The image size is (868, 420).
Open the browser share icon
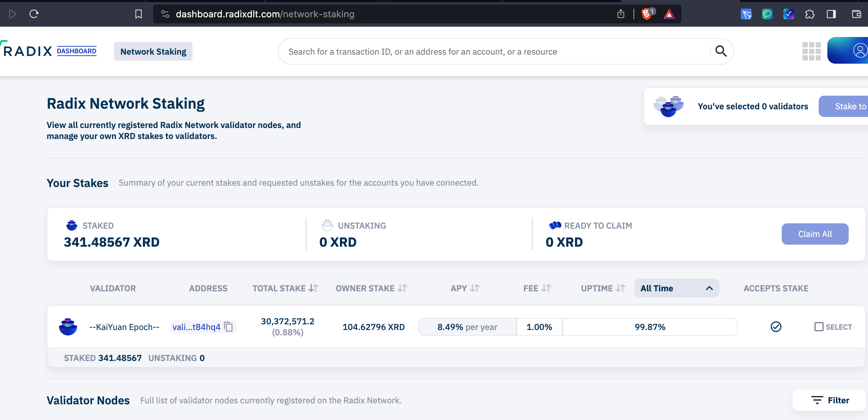pos(620,14)
